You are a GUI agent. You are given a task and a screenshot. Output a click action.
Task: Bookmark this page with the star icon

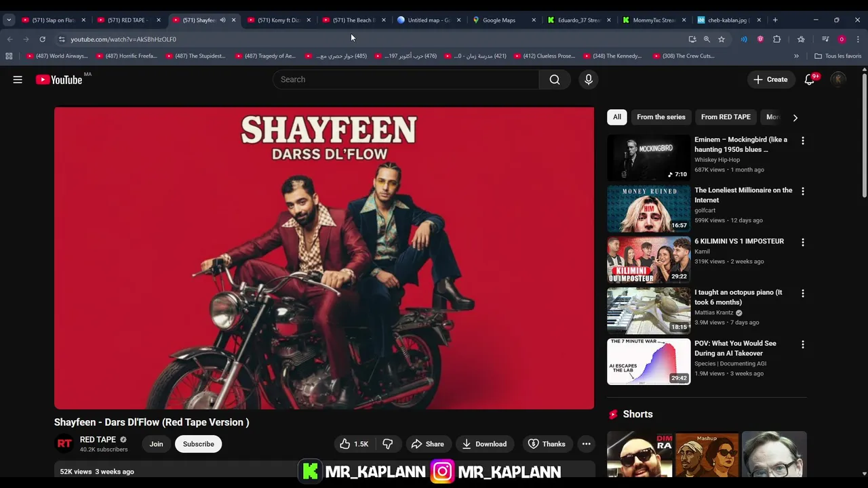tap(722, 39)
